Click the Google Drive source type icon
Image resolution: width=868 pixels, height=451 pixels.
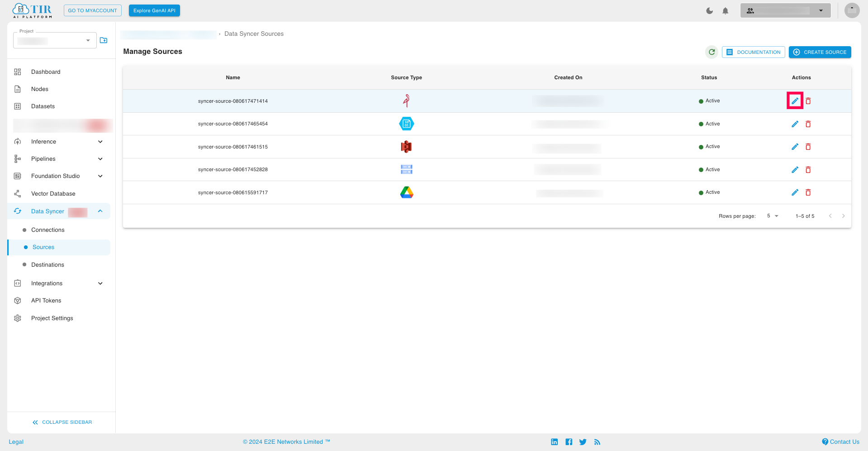(407, 192)
